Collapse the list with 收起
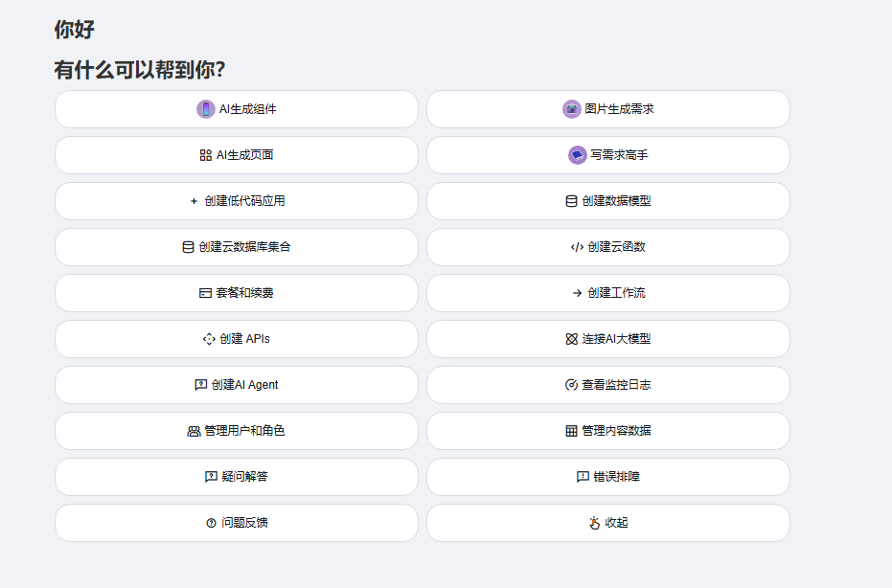 point(608,523)
